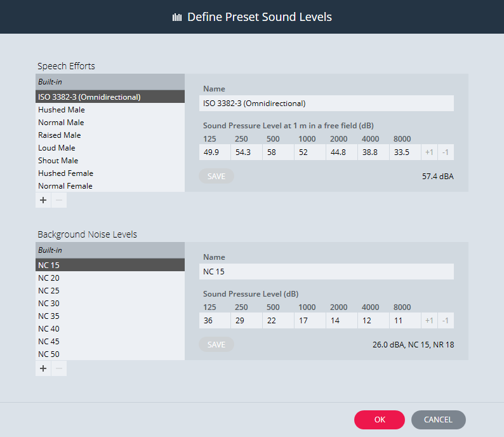Edit the speech effort Name field

tap(326, 104)
